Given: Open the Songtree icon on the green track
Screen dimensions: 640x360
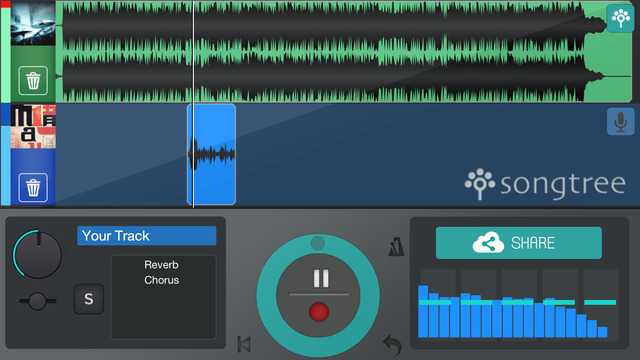Looking at the screenshot, I should (620, 18).
